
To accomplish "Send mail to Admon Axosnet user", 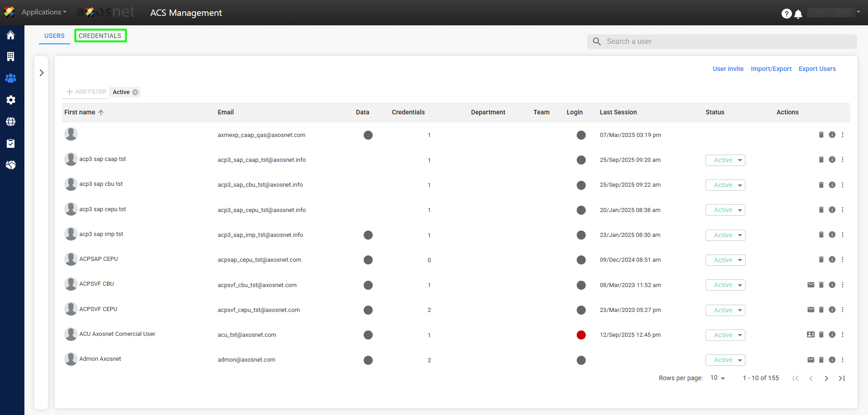I will click(811, 360).
